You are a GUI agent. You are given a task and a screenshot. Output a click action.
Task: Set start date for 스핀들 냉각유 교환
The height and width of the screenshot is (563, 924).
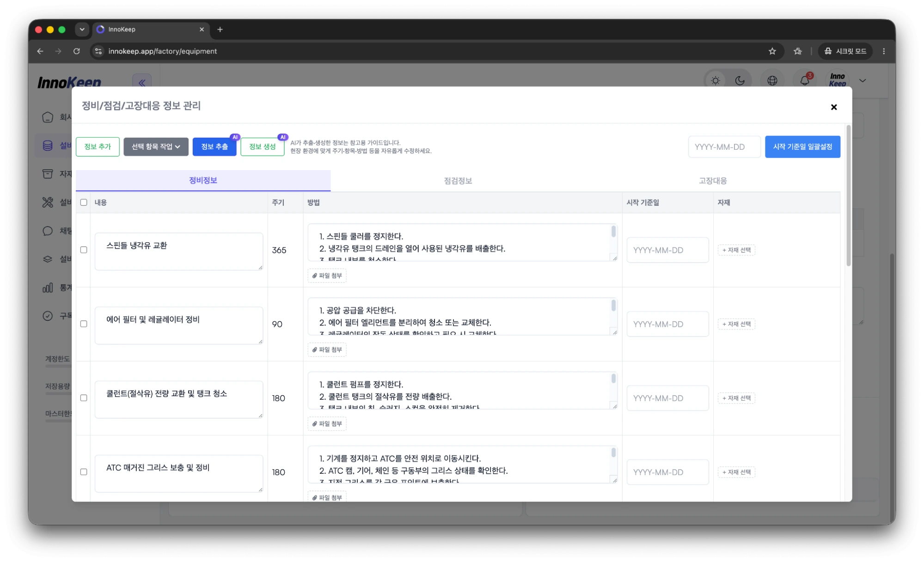[667, 250]
